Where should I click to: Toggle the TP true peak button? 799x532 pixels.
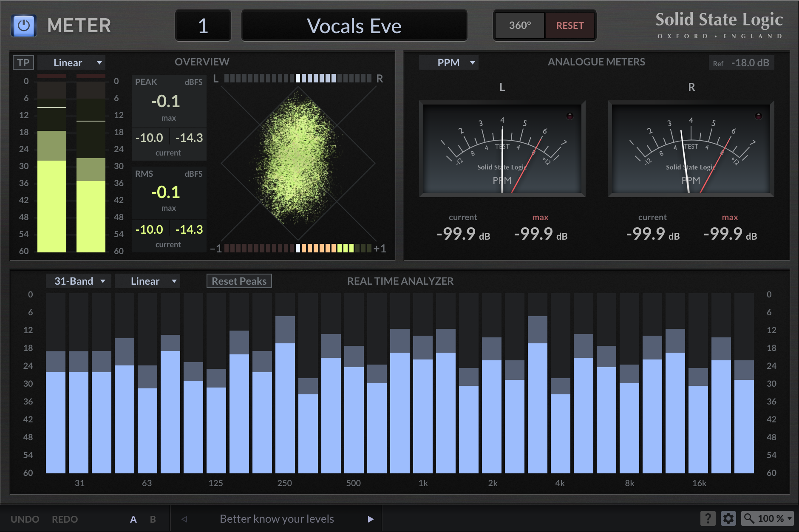coord(23,63)
